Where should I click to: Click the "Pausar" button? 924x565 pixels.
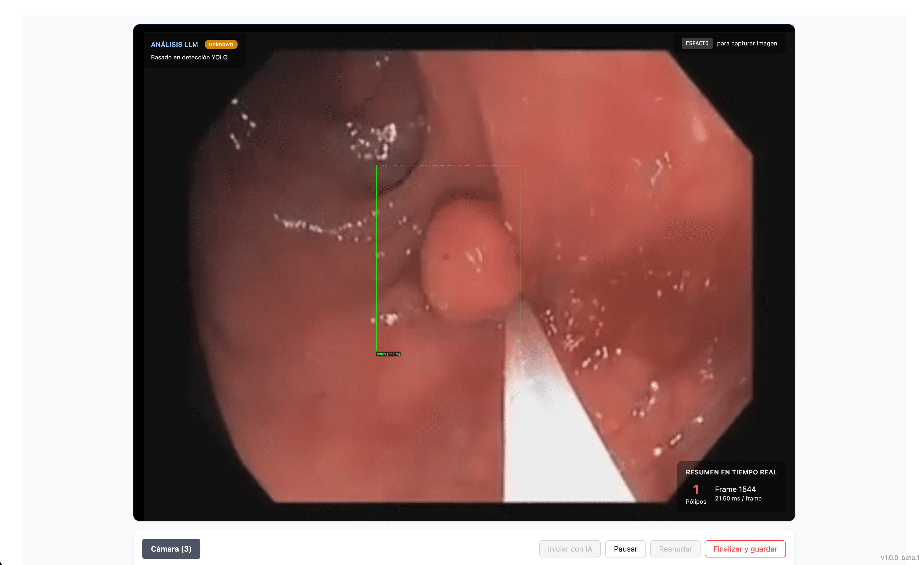(626, 549)
